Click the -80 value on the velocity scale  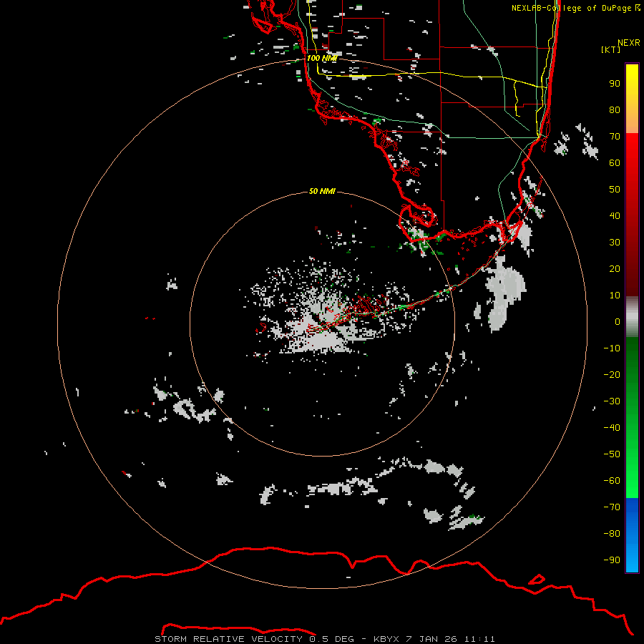pyautogui.click(x=612, y=534)
